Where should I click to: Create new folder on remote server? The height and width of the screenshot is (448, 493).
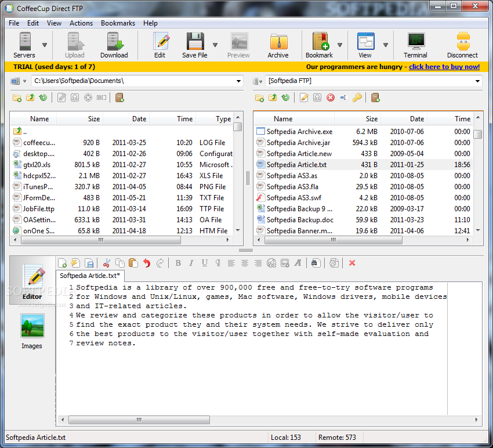(x=259, y=98)
